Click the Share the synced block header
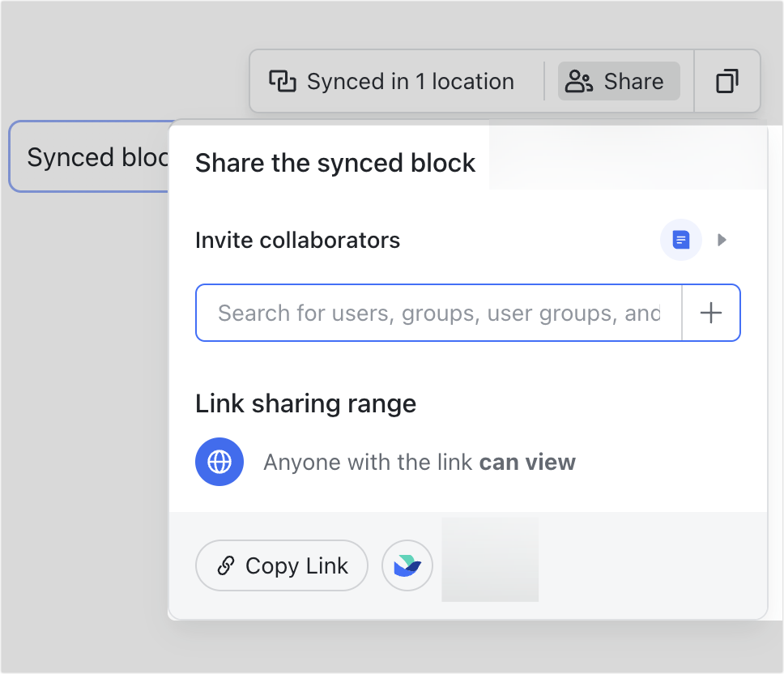 [335, 163]
